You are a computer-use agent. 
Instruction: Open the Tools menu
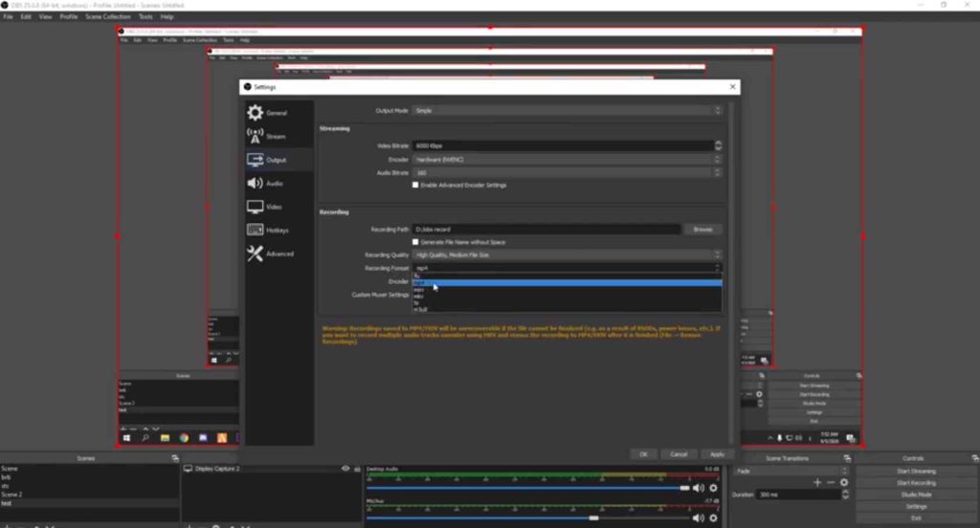pos(145,17)
